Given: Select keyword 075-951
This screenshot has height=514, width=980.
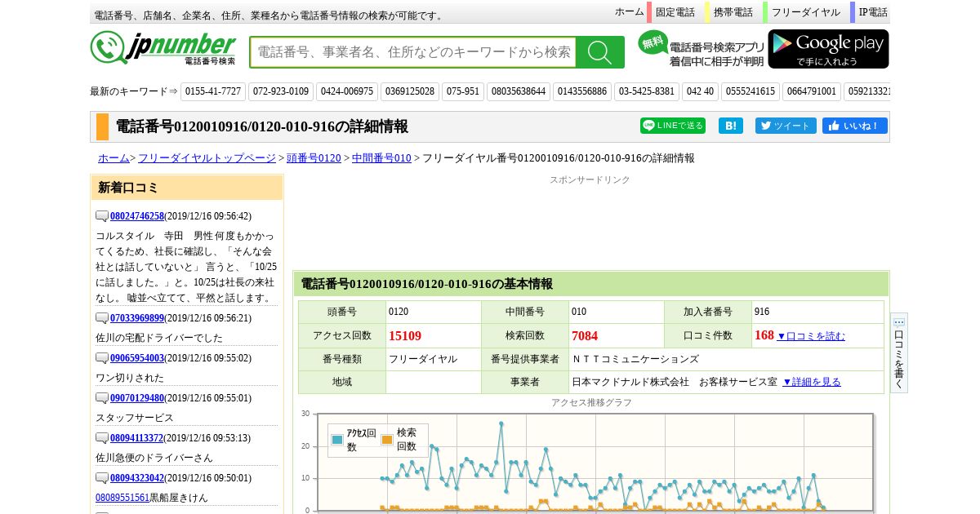Looking at the screenshot, I should [x=463, y=91].
